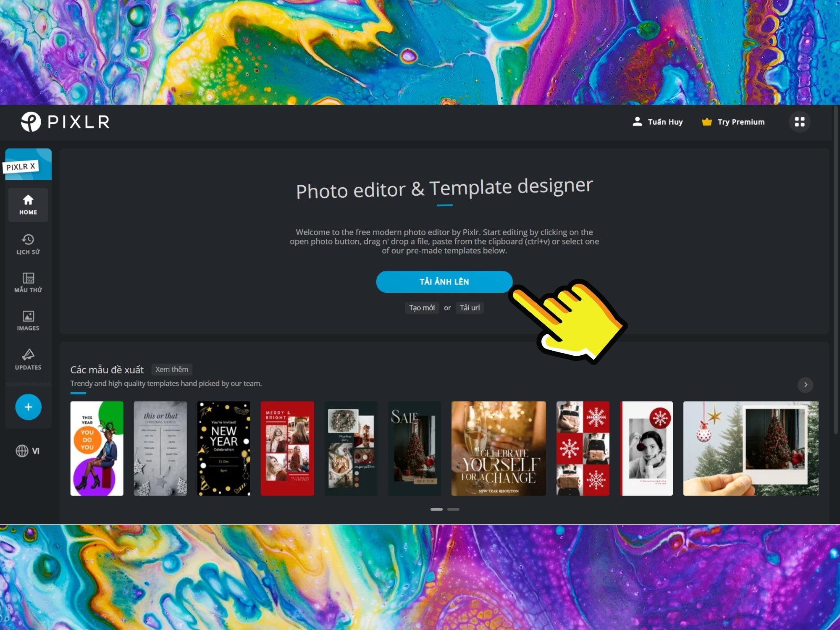The image size is (840, 630).
Task: Click Tải Ảnh Lên upload button
Action: (444, 281)
